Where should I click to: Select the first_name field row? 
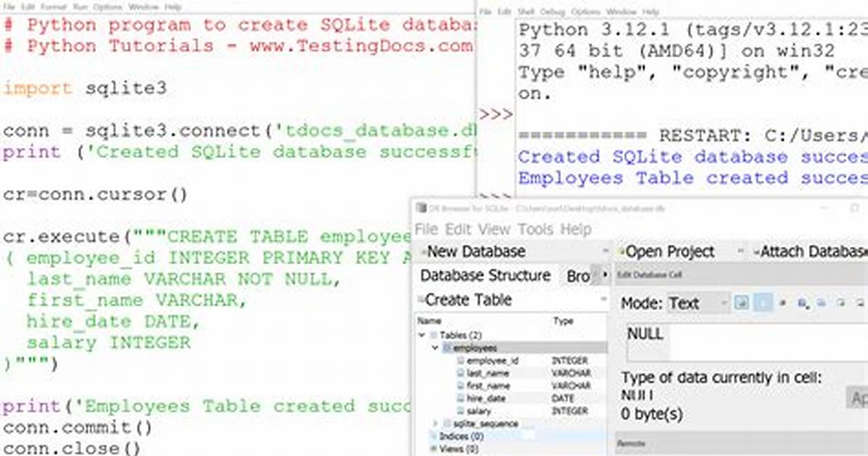click(511, 386)
